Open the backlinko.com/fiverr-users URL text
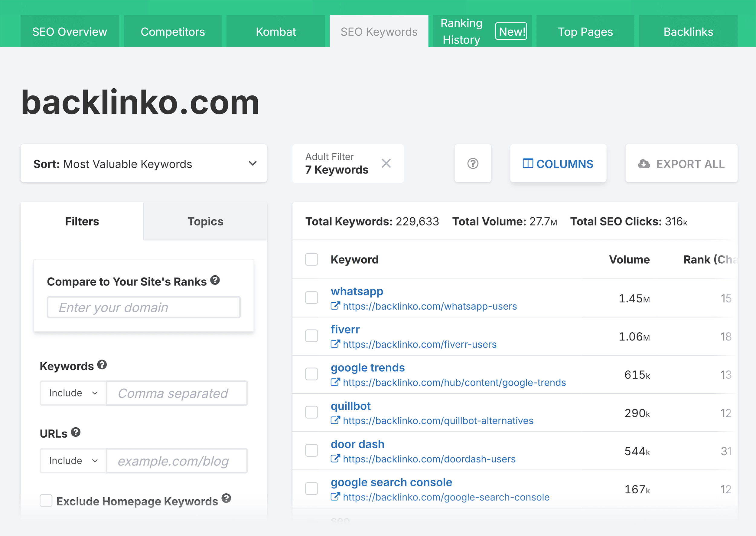This screenshot has height=536, width=756. (x=420, y=344)
